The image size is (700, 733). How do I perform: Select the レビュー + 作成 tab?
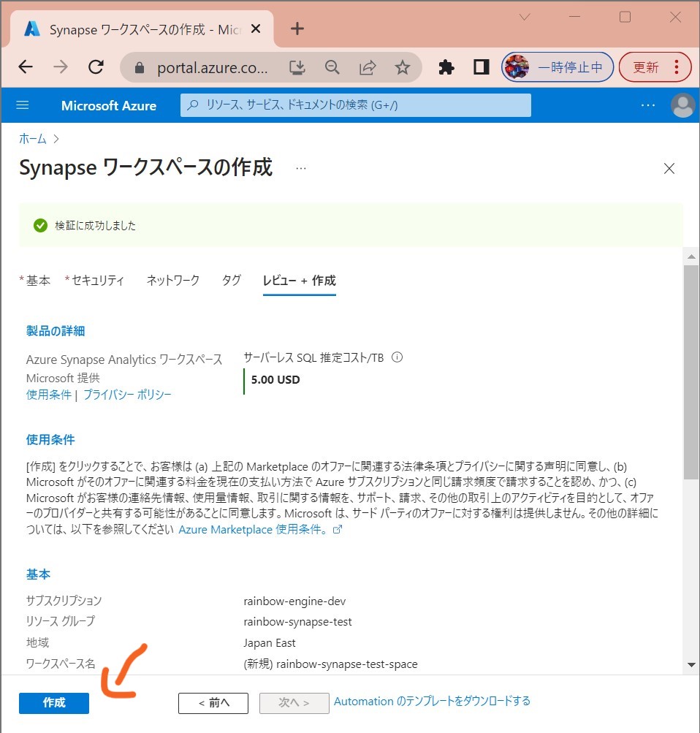coord(300,281)
